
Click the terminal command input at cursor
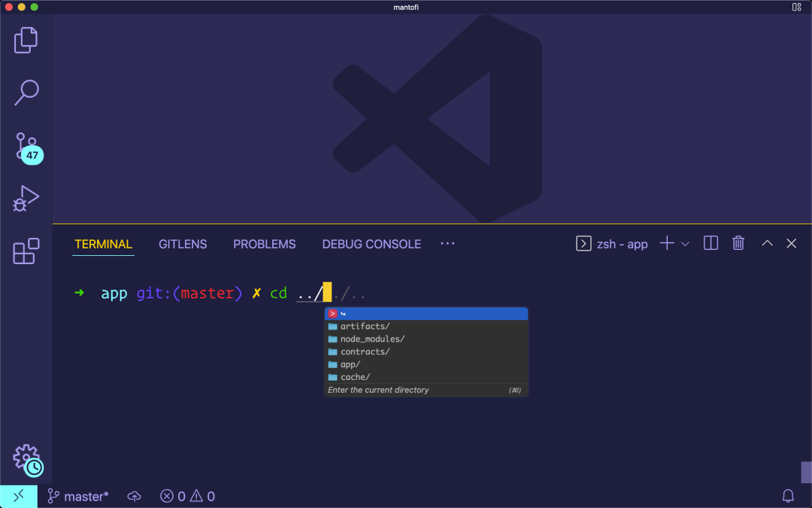pyautogui.click(x=327, y=292)
